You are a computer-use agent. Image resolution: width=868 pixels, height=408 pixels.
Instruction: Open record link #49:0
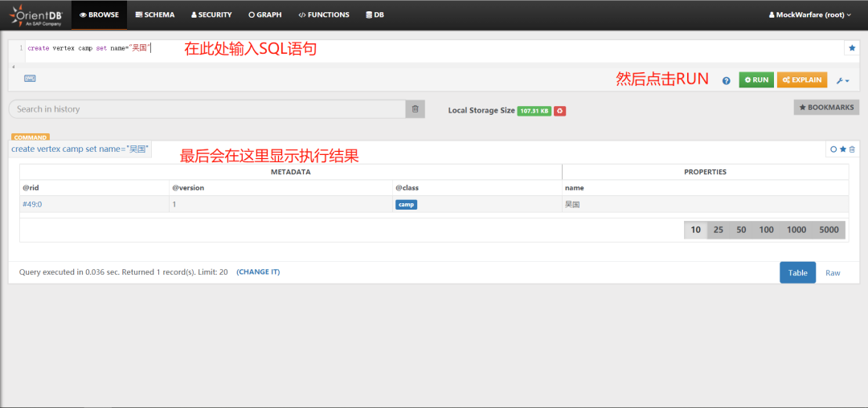coord(32,204)
